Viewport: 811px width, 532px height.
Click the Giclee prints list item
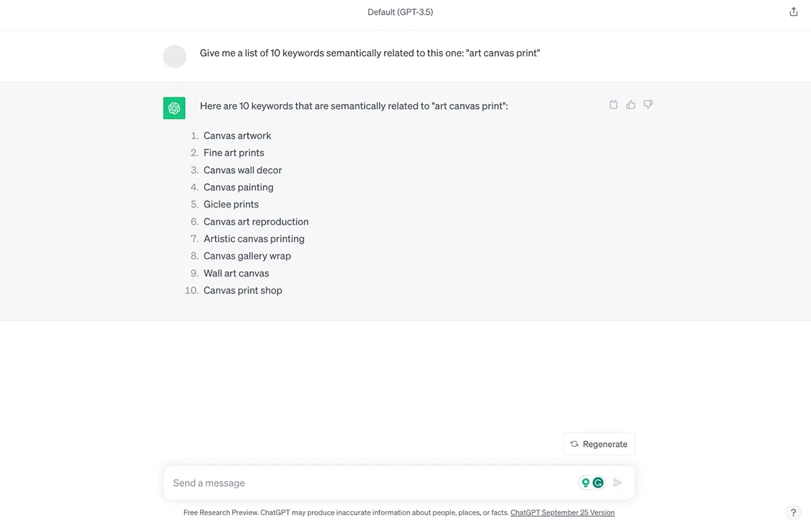point(231,204)
